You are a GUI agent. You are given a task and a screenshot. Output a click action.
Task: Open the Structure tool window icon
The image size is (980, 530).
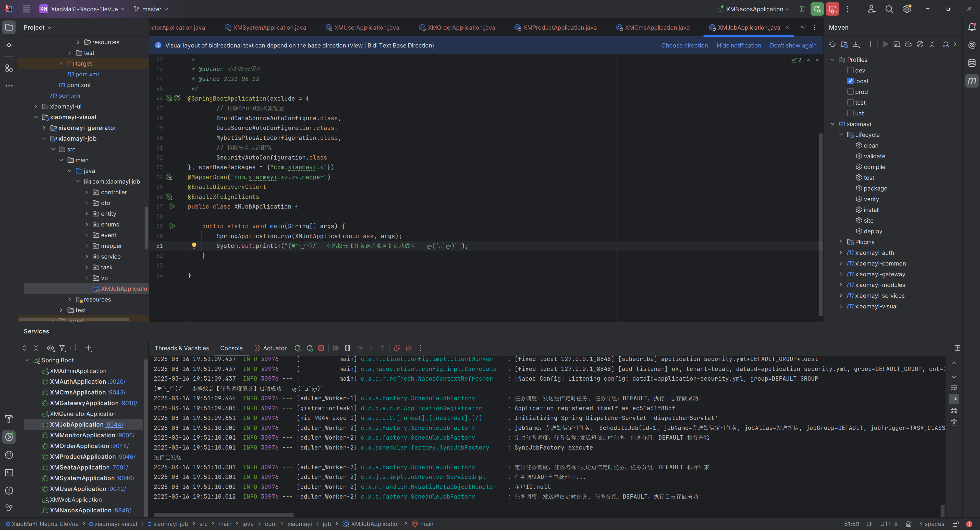[x=9, y=68]
